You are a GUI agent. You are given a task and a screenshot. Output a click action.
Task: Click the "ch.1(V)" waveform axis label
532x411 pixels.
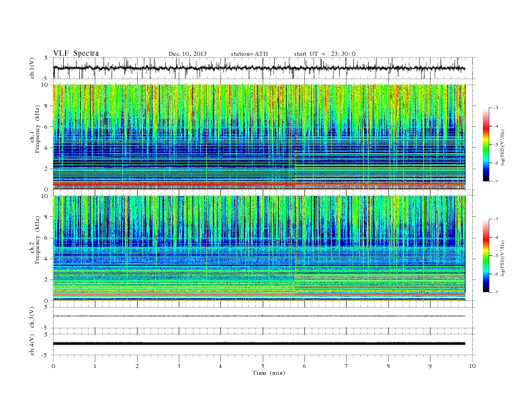pos(32,68)
